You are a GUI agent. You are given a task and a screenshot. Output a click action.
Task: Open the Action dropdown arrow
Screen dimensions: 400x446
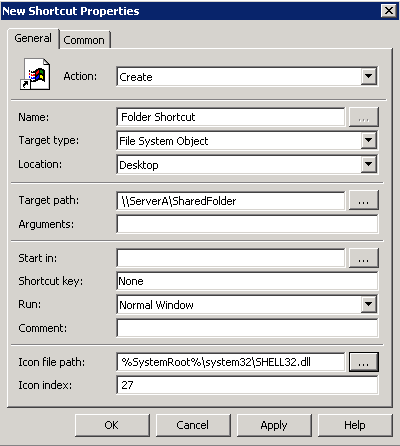pyautogui.click(x=369, y=76)
